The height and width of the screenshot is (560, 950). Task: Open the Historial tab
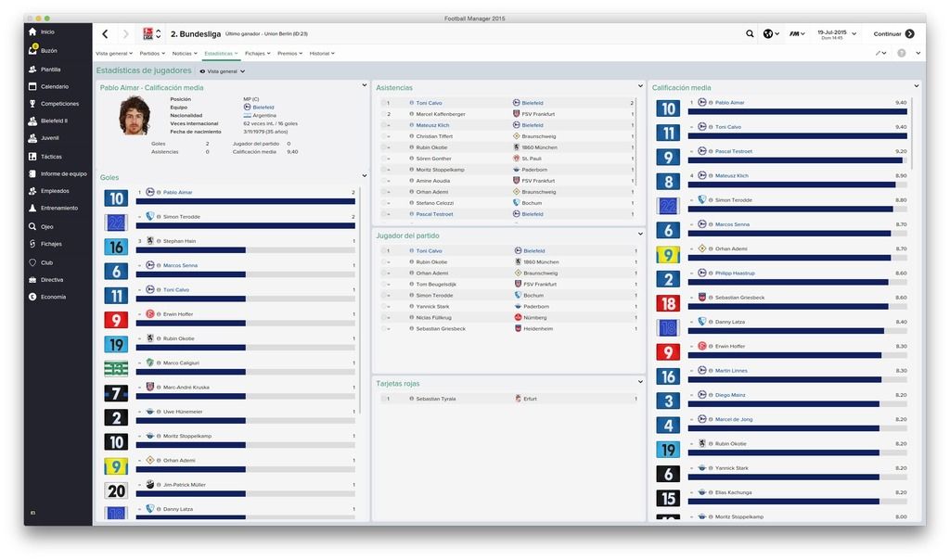tap(322, 53)
